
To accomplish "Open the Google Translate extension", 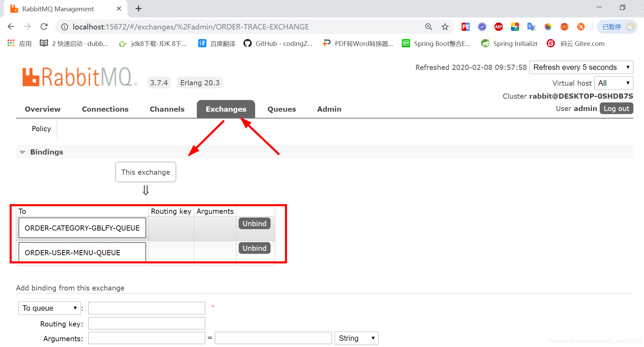I will 531,27.
